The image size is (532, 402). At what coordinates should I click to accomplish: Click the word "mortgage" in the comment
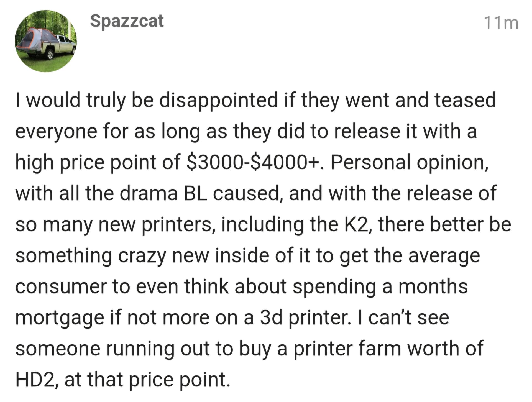pos(60,318)
